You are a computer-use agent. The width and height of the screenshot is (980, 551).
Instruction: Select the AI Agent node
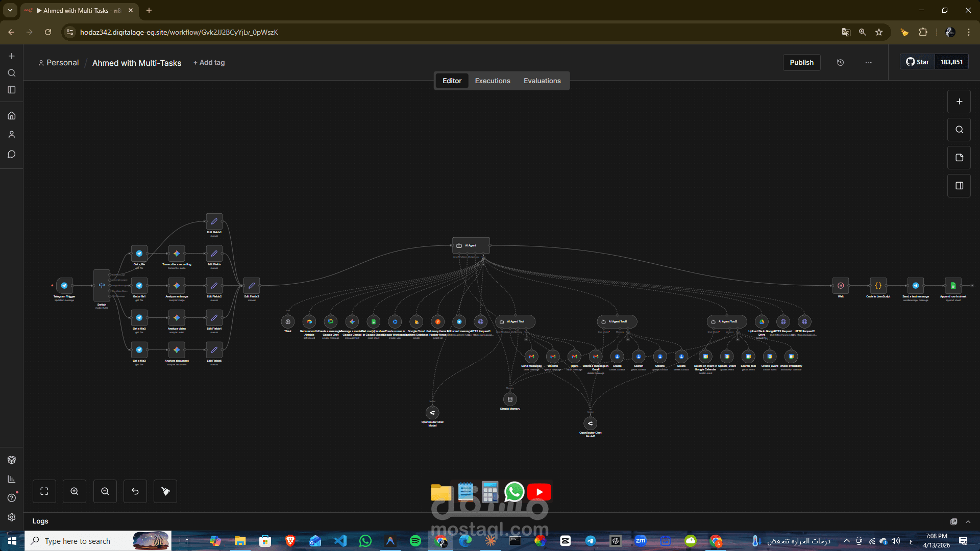pos(471,245)
